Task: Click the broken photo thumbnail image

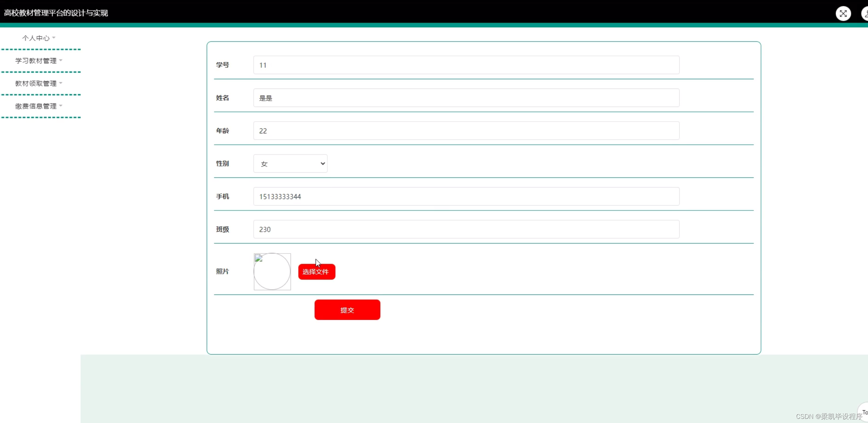Action: click(x=272, y=271)
